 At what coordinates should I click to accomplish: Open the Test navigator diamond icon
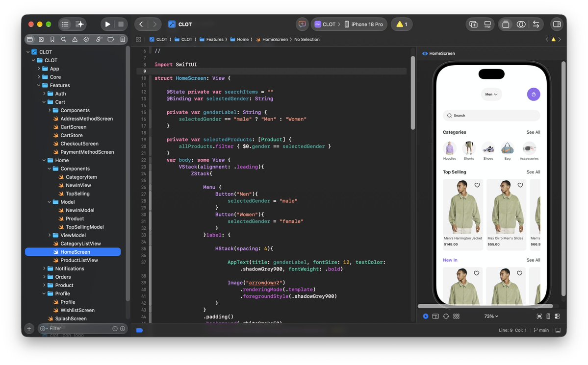coord(87,39)
